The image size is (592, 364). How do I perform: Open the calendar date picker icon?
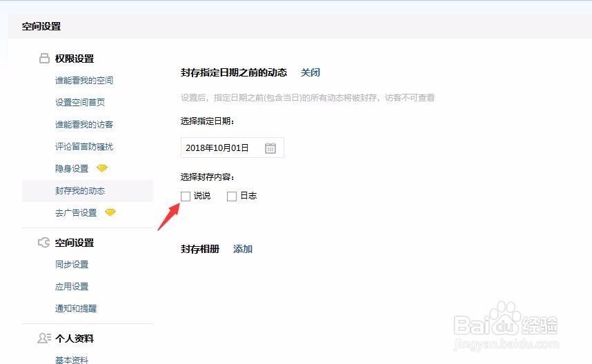270,148
